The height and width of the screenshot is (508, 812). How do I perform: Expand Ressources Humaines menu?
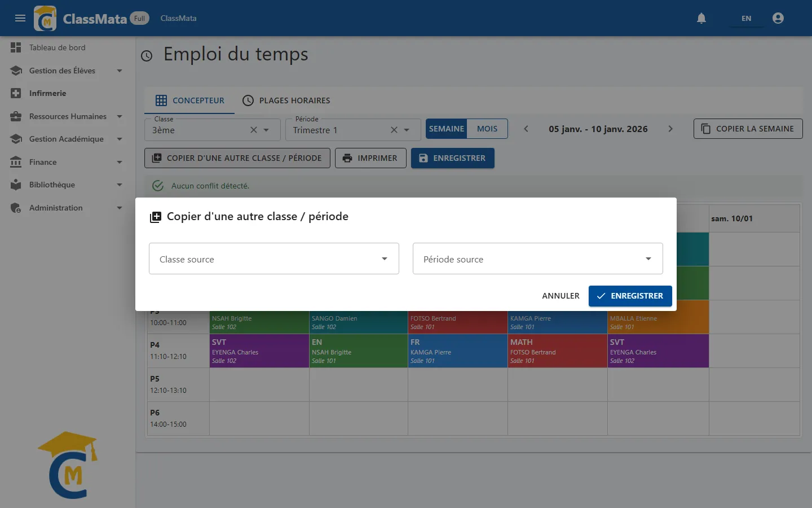tap(68, 116)
